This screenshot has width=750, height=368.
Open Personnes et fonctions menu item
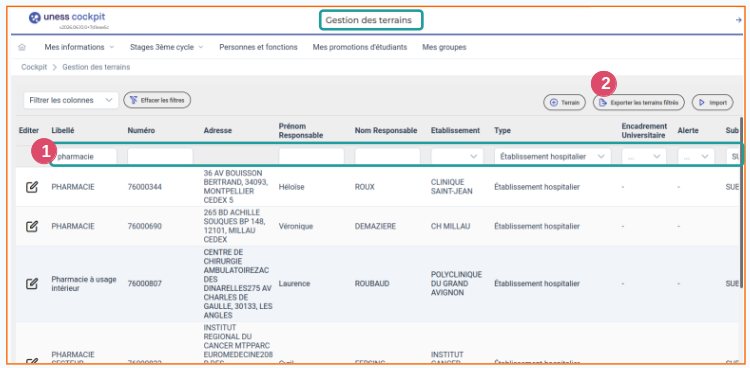pos(258,47)
